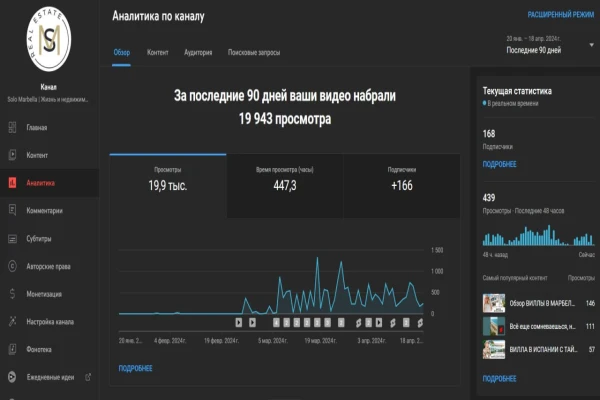Viewport: 600px width, 400px height.
Task: Switch to the Контент tab
Action: tap(157, 52)
